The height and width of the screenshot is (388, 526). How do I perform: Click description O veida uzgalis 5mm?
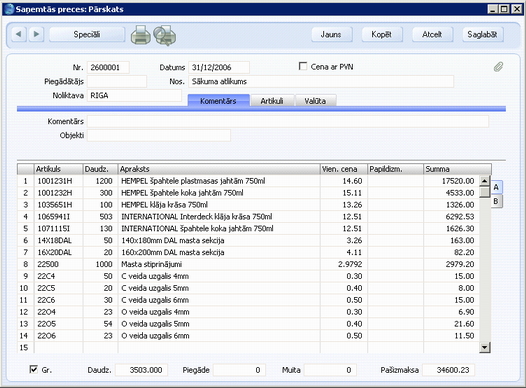155,324
